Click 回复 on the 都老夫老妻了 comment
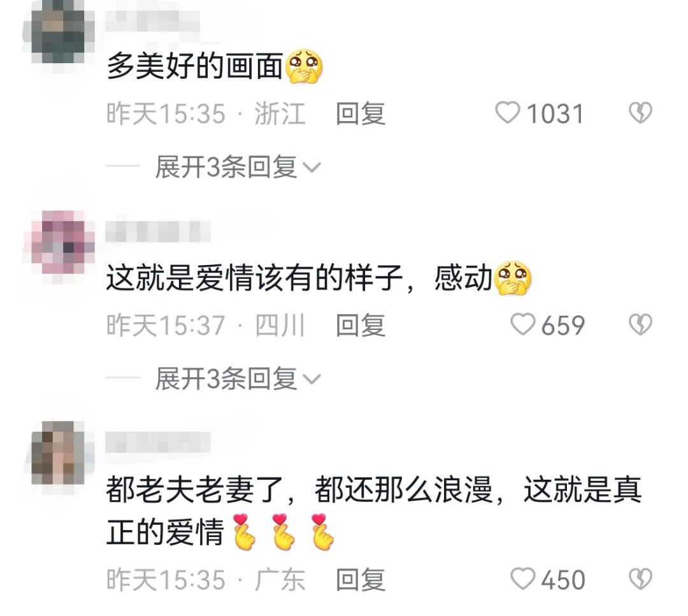688x616 pixels. [x=361, y=580]
